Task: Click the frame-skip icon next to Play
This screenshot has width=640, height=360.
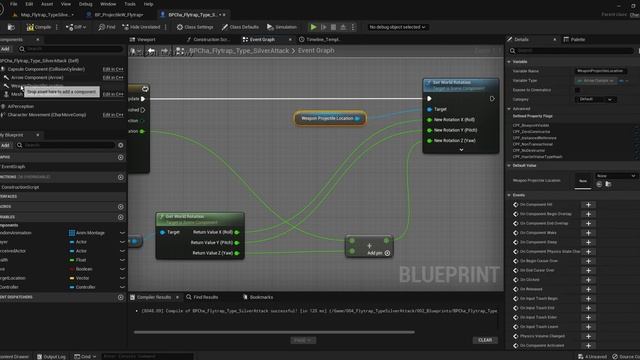Action: coord(324,27)
